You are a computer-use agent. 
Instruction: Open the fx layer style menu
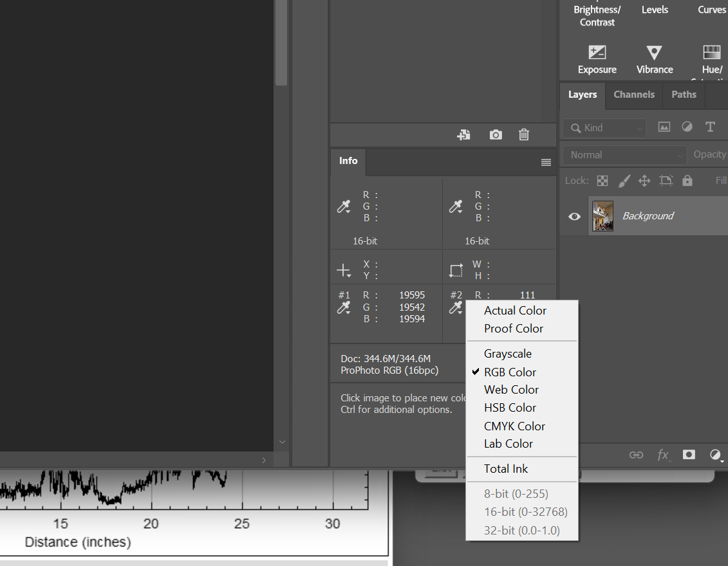pos(663,455)
